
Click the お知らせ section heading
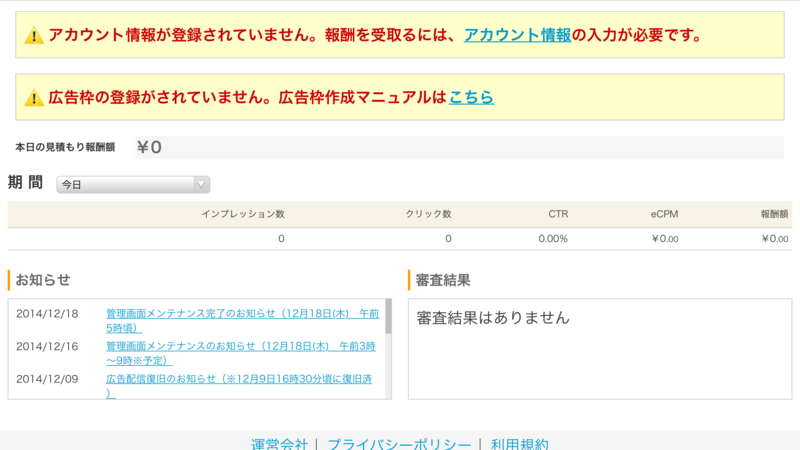pyautogui.click(x=43, y=280)
